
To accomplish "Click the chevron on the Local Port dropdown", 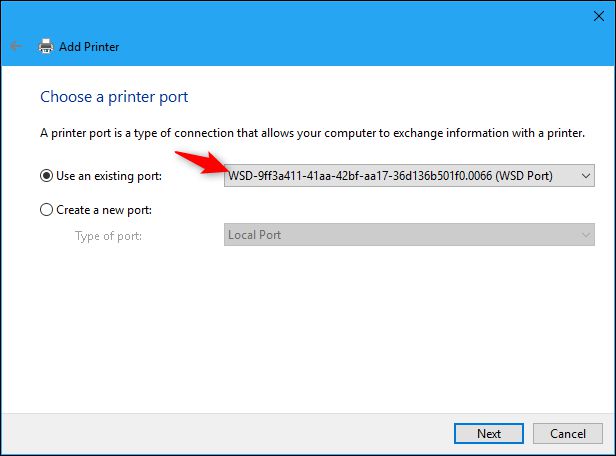I will tap(586, 235).
